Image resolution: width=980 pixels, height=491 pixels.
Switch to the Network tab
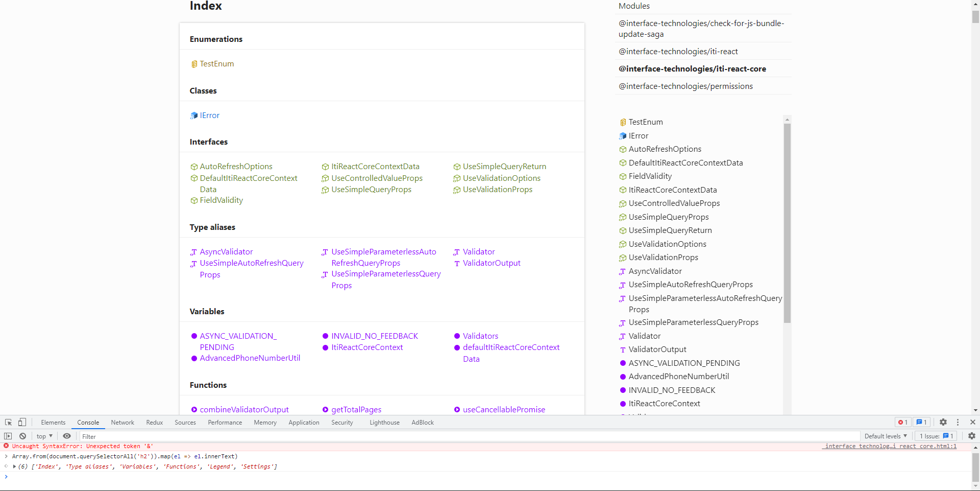click(x=122, y=422)
